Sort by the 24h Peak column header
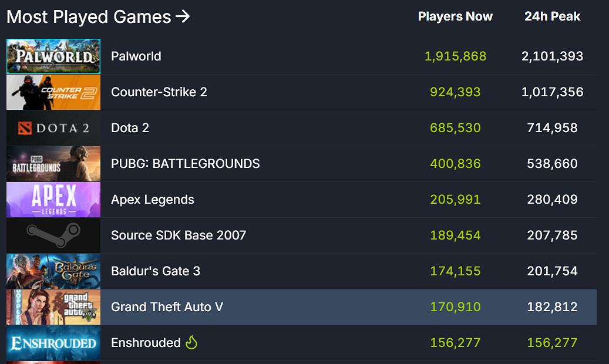The image size is (609, 364). [x=552, y=16]
